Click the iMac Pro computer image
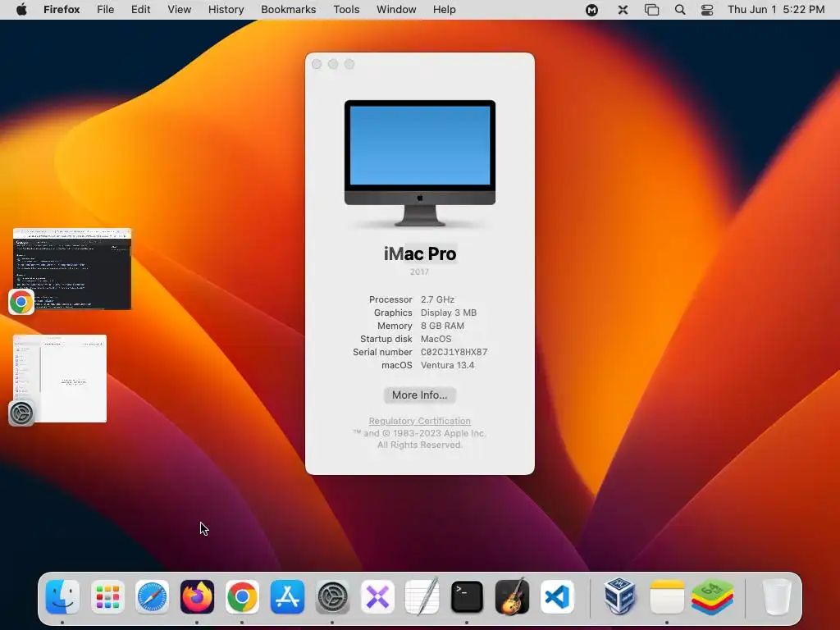 coord(419,163)
